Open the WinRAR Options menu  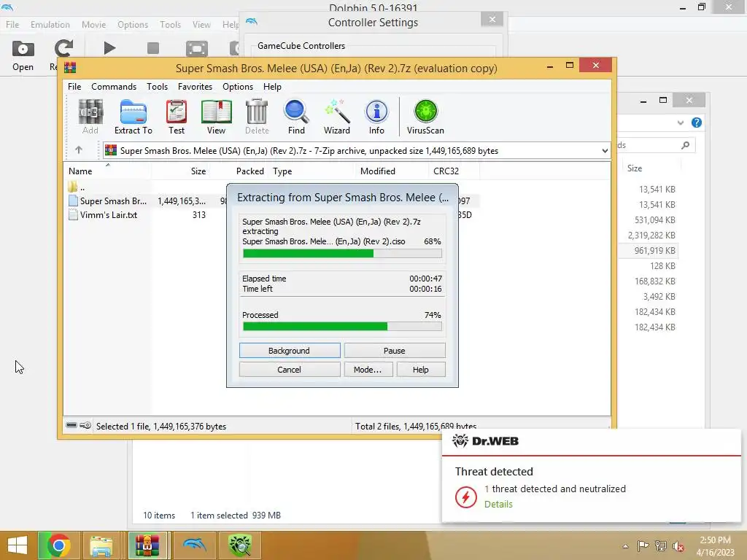(238, 87)
